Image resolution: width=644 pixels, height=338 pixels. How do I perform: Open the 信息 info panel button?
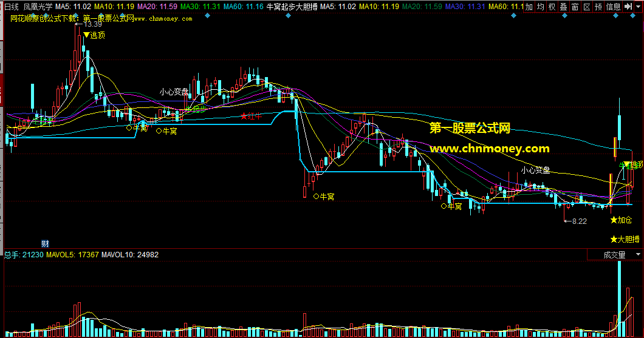[x=613, y=7]
